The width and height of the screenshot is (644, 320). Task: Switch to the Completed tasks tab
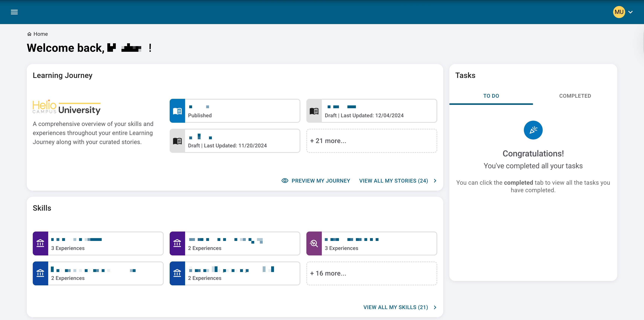coord(575,96)
